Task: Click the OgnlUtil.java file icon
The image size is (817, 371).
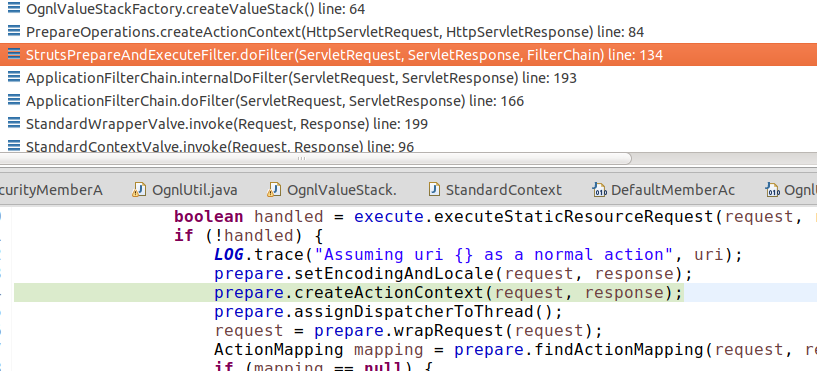Action: pyautogui.click(x=139, y=190)
